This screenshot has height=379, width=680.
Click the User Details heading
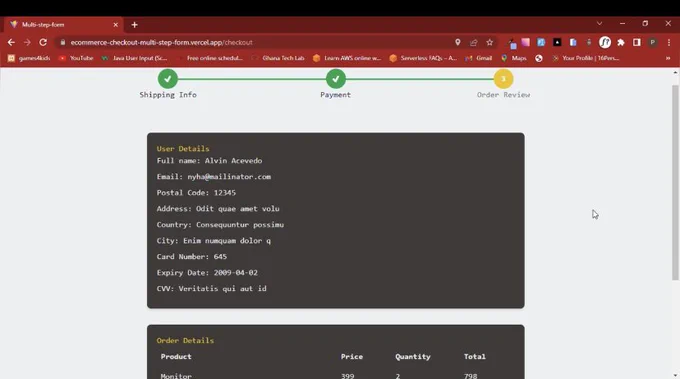click(183, 149)
